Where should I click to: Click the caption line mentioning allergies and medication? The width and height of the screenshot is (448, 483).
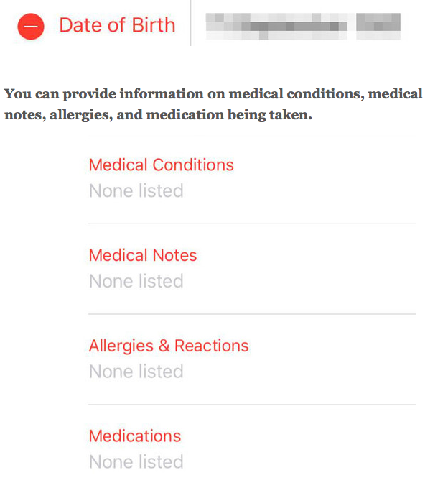[x=158, y=115]
